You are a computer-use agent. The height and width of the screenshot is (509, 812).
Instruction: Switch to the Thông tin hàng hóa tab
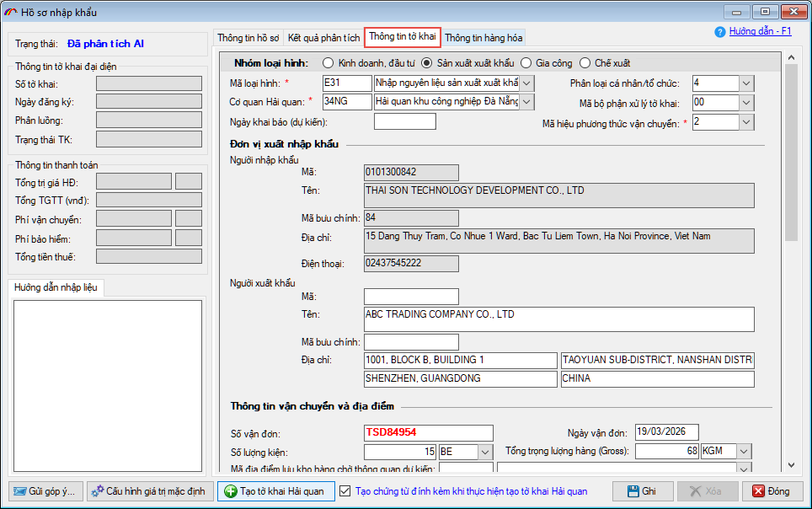pyautogui.click(x=483, y=38)
